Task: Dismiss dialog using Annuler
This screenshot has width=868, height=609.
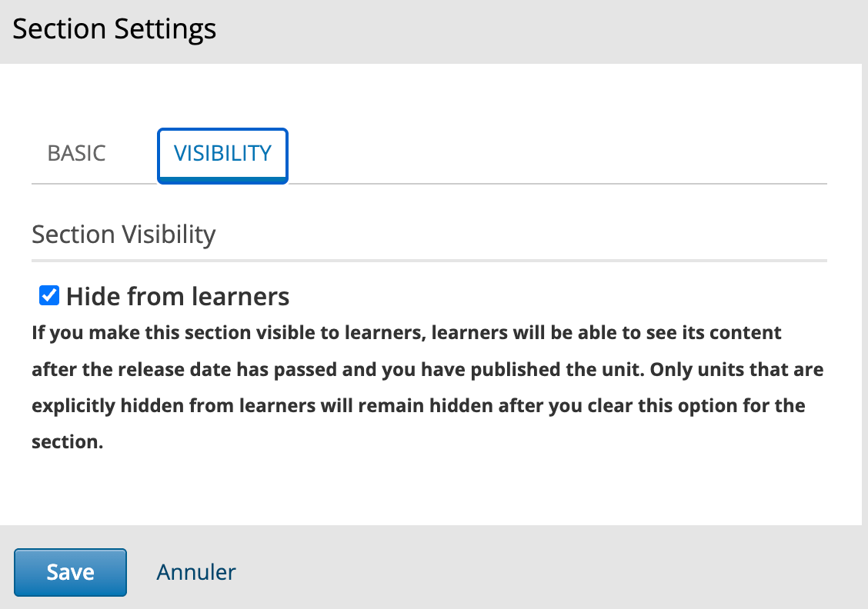Action: point(196,573)
